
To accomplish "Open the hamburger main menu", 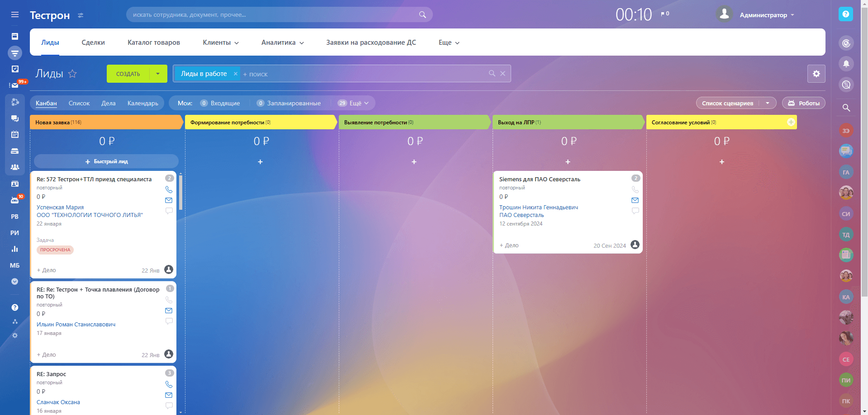I will click(x=15, y=14).
